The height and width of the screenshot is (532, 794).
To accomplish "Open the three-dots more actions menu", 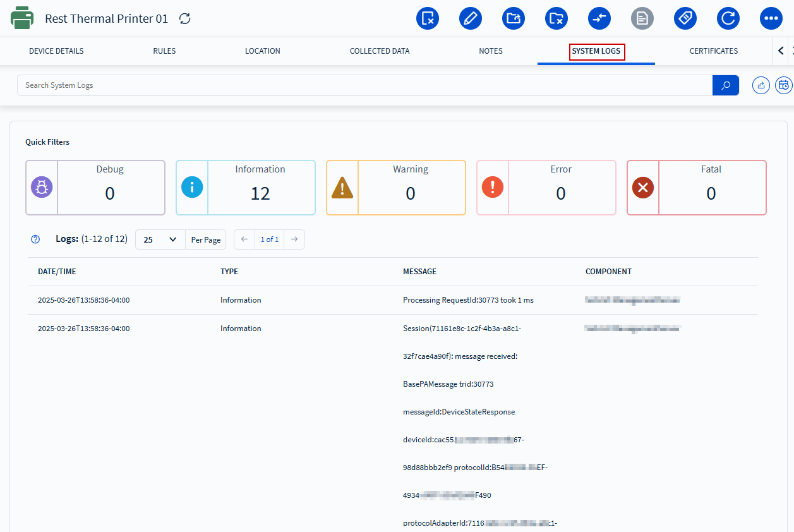I will (x=771, y=18).
